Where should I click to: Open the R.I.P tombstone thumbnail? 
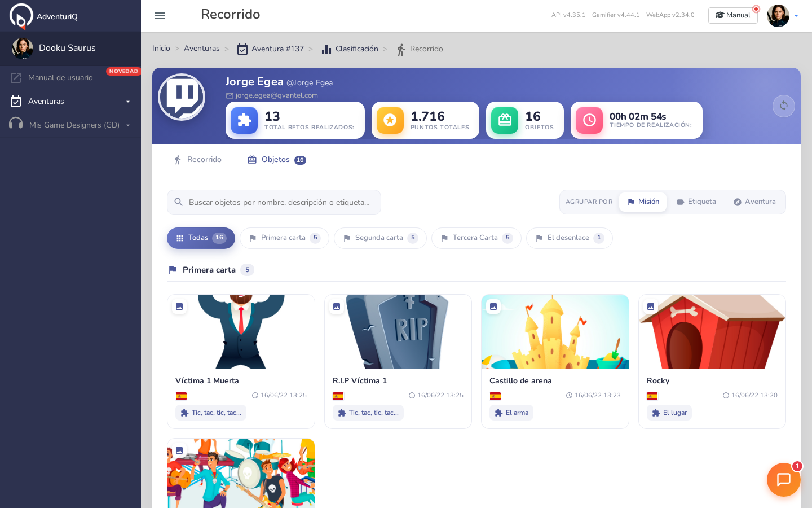pos(398,332)
